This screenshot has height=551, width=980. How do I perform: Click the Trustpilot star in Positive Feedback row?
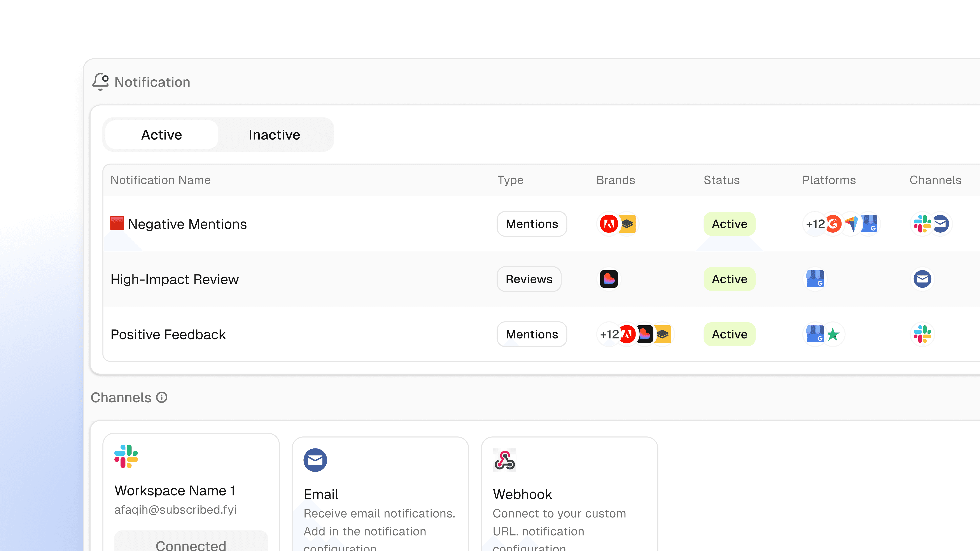click(x=833, y=334)
